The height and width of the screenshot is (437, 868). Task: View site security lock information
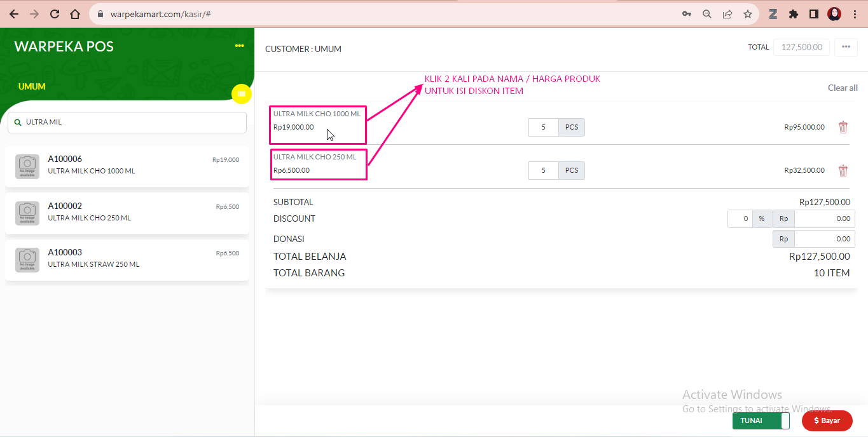(x=100, y=14)
